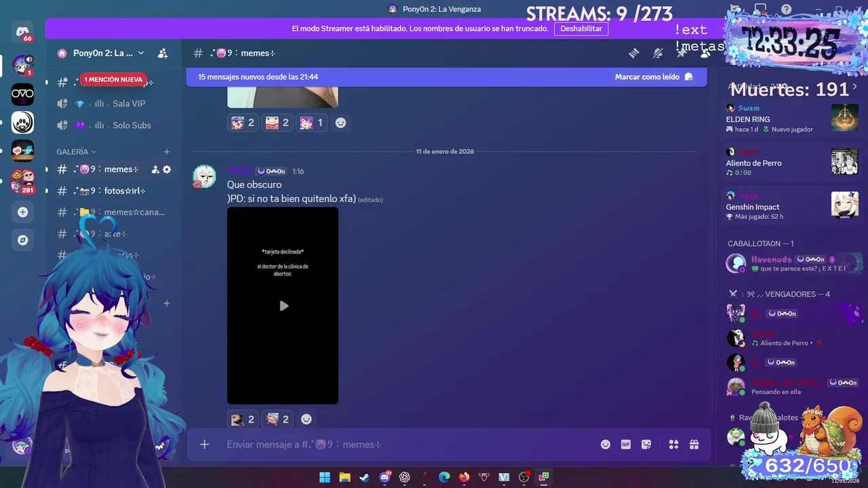Toggle first reaction under the video

(243, 420)
